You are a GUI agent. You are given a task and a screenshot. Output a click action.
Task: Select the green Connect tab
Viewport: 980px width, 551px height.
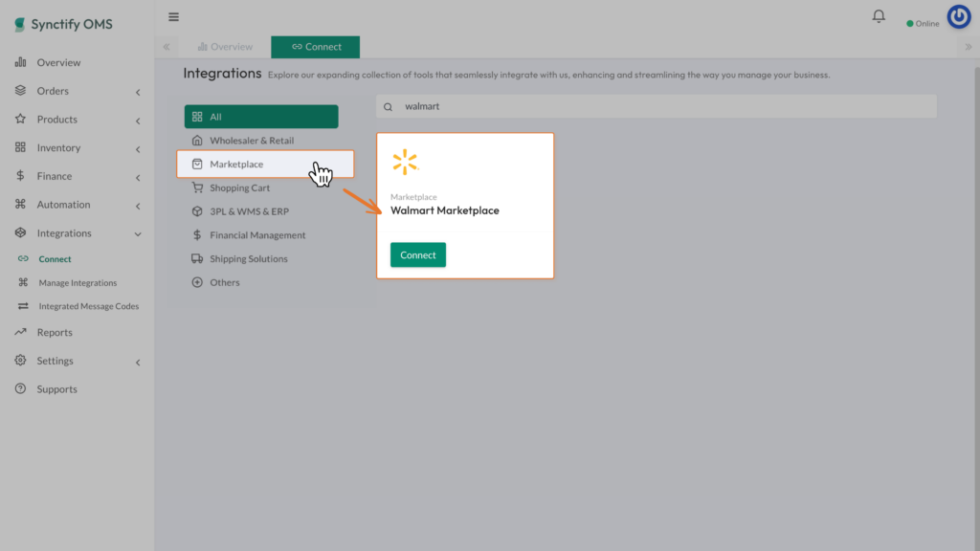click(x=316, y=47)
